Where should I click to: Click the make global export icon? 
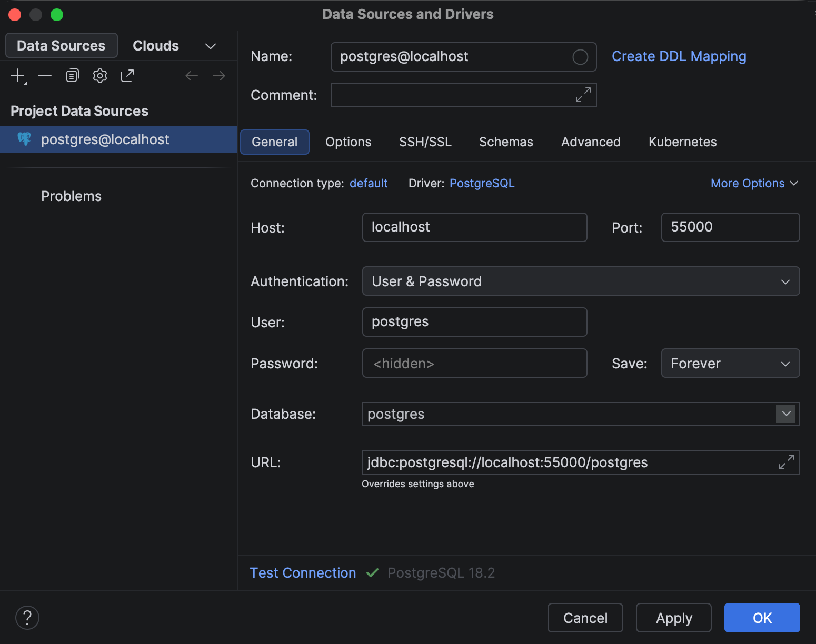127,76
